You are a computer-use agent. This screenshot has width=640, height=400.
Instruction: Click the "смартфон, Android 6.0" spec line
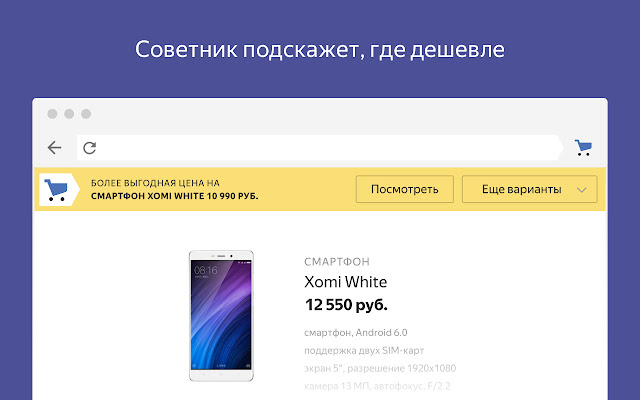[x=357, y=332]
